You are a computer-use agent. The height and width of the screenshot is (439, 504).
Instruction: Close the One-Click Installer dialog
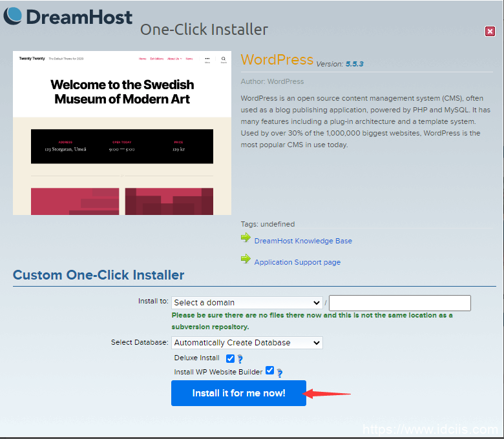(490, 32)
